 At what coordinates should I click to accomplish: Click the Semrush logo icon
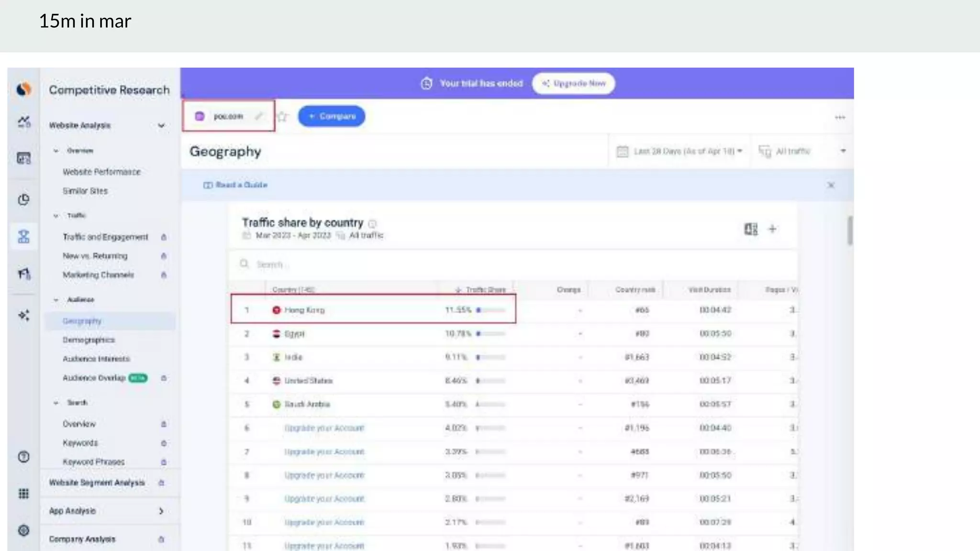click(23, 89)
